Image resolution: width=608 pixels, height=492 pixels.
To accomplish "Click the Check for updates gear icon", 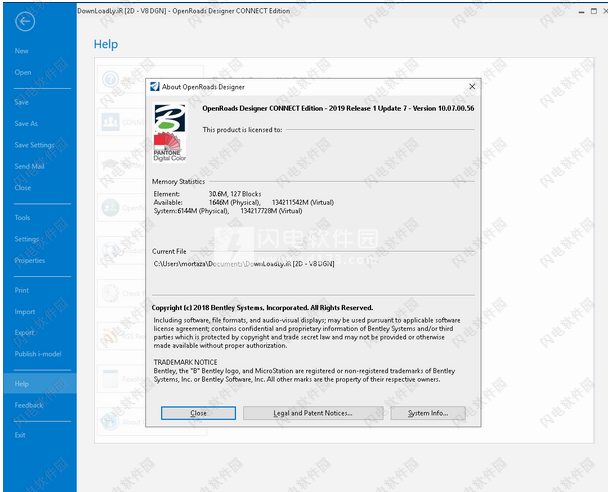I will [110, 293].
